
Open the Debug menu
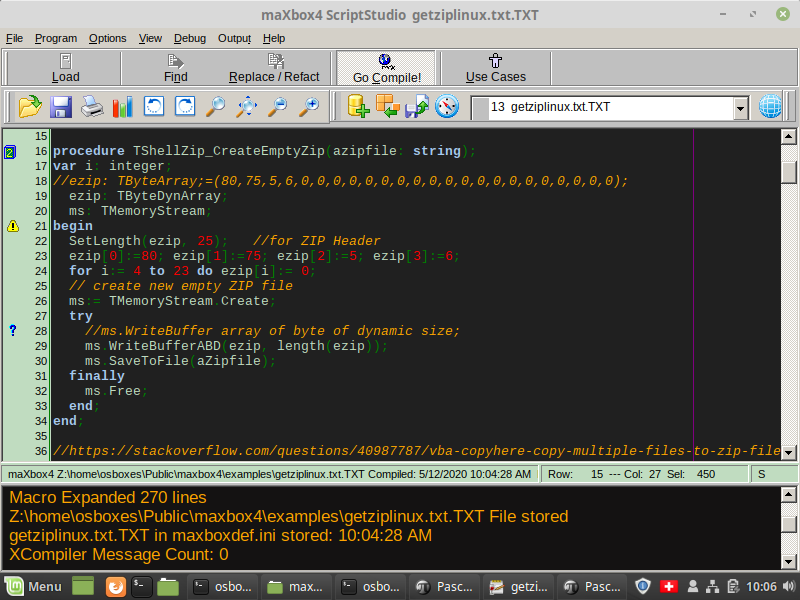(x=190, y=38)
